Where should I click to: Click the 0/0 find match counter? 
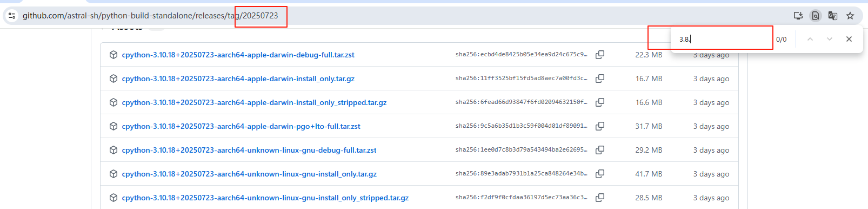tap(782, 39)
